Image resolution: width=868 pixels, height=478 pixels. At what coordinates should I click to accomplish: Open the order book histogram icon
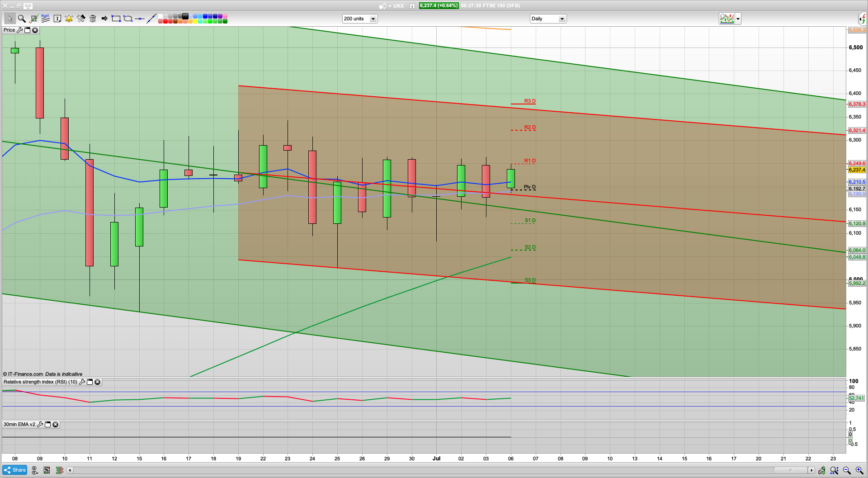pos(59,470)
